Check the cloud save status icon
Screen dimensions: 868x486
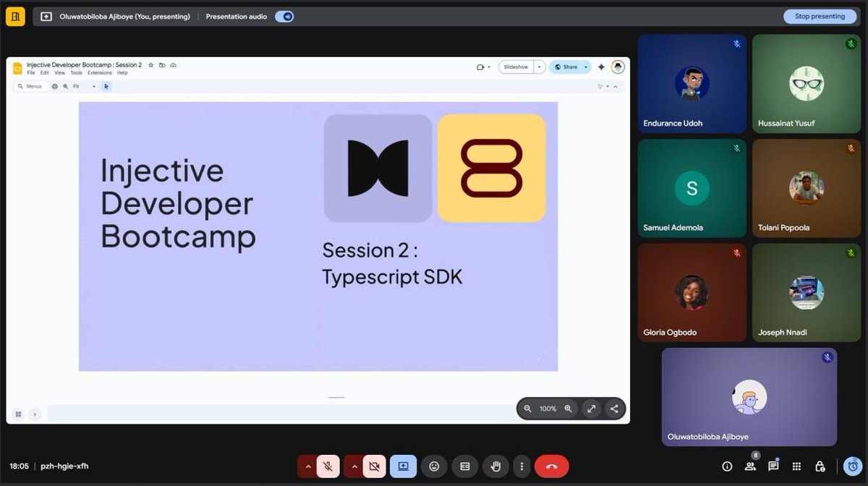click(173, 65)
